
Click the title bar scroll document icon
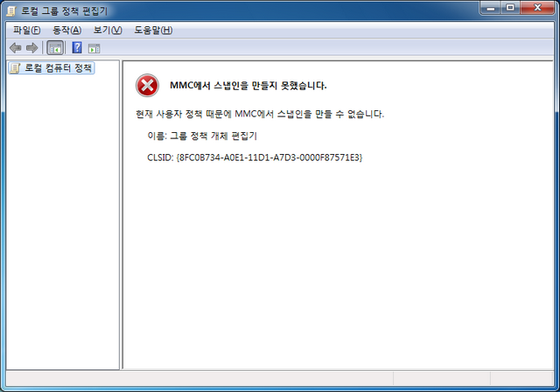(11, 11)
